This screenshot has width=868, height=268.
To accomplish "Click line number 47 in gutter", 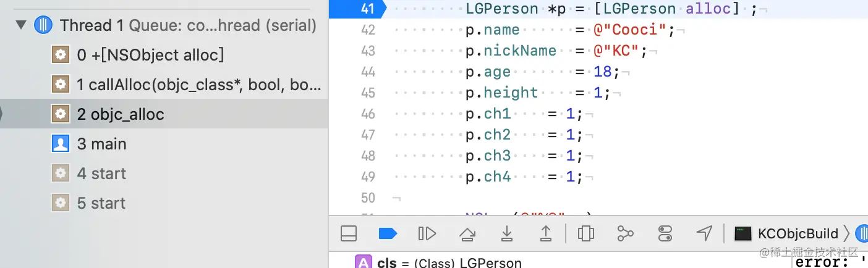I will (x=367, y=135).
